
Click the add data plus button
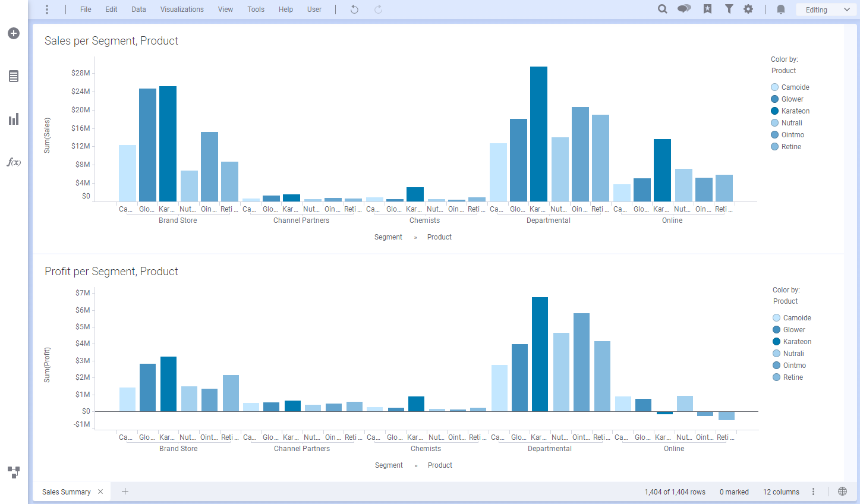tap(13, 33)
